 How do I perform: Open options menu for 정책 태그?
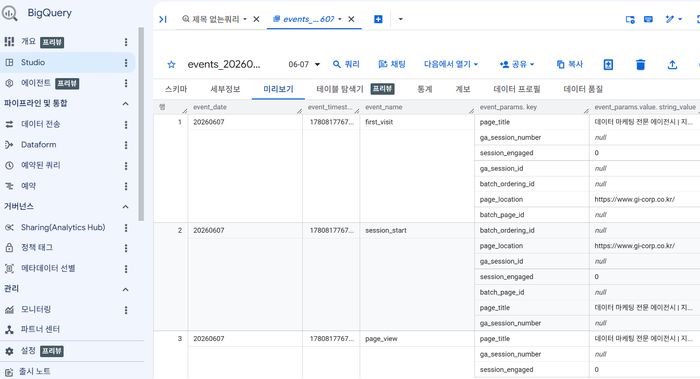tap(126, 248)
